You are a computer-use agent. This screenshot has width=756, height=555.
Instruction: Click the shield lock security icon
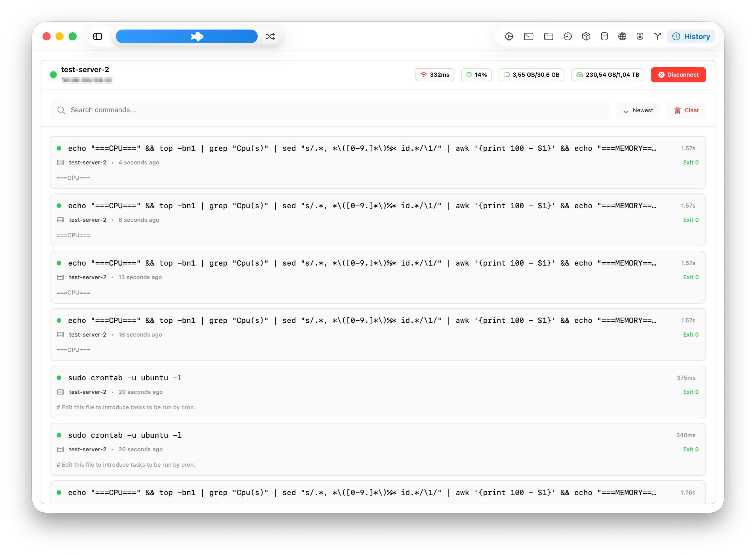[640, 36]
